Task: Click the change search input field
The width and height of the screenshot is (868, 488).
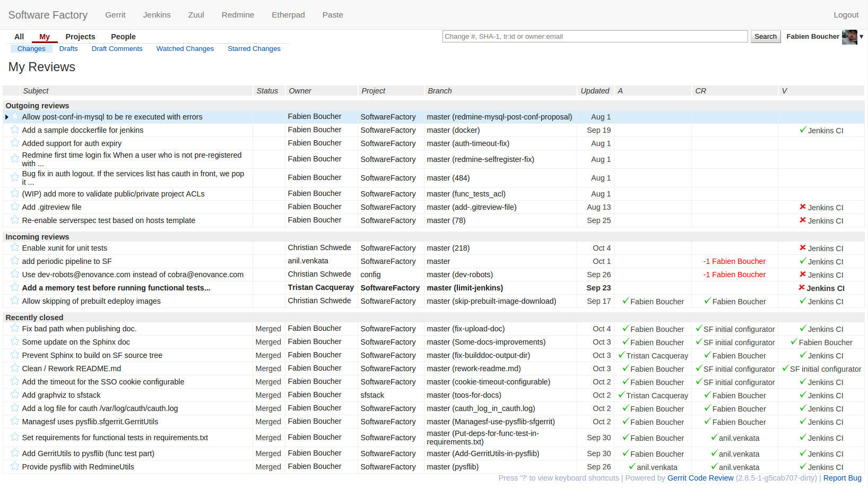Action: click(x=594, y=37)
